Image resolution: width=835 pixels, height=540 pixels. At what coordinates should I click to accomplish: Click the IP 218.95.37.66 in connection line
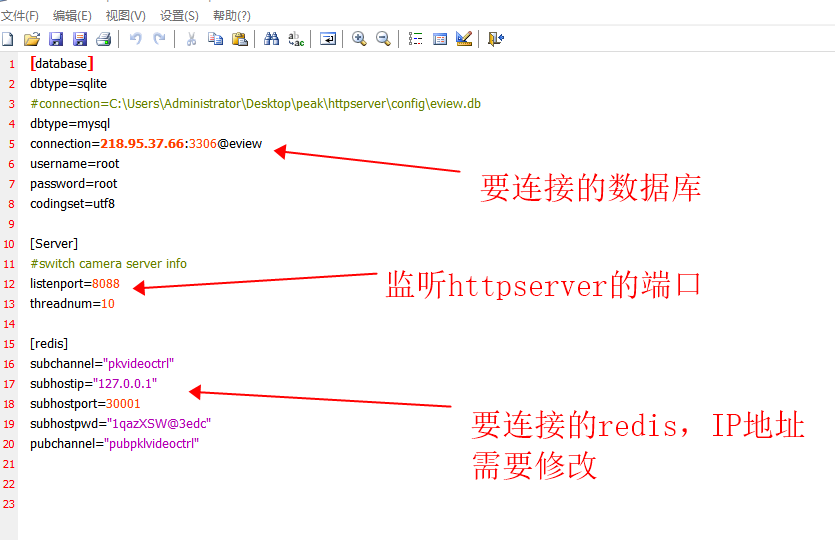pos(142,144)
